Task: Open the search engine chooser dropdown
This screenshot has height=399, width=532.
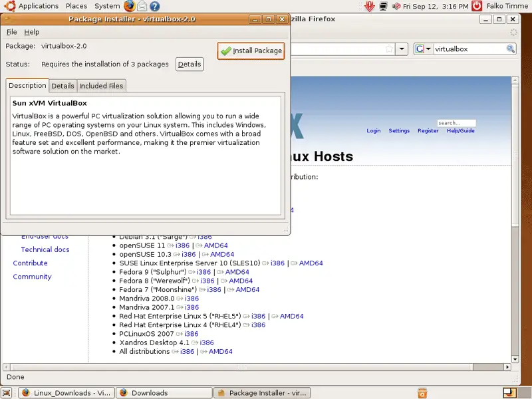Action: (x=423, y=49)
